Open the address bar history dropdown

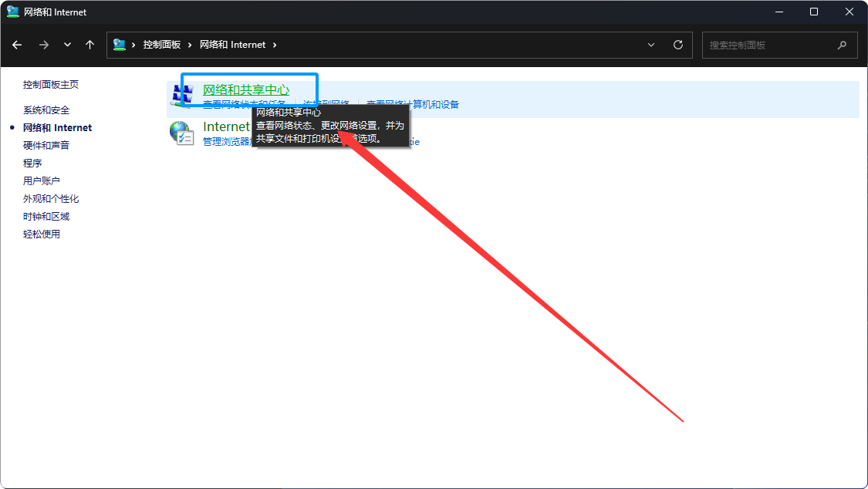tap(651, 45)
